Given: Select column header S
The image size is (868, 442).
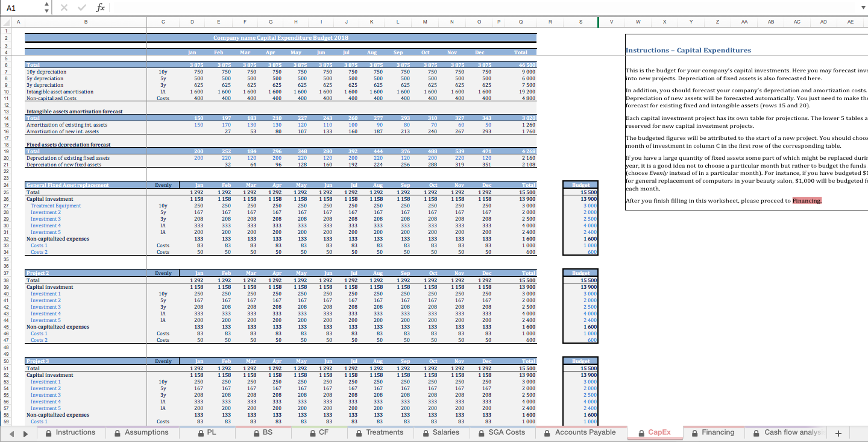Looking at the screenshot, I should point(580,23).
